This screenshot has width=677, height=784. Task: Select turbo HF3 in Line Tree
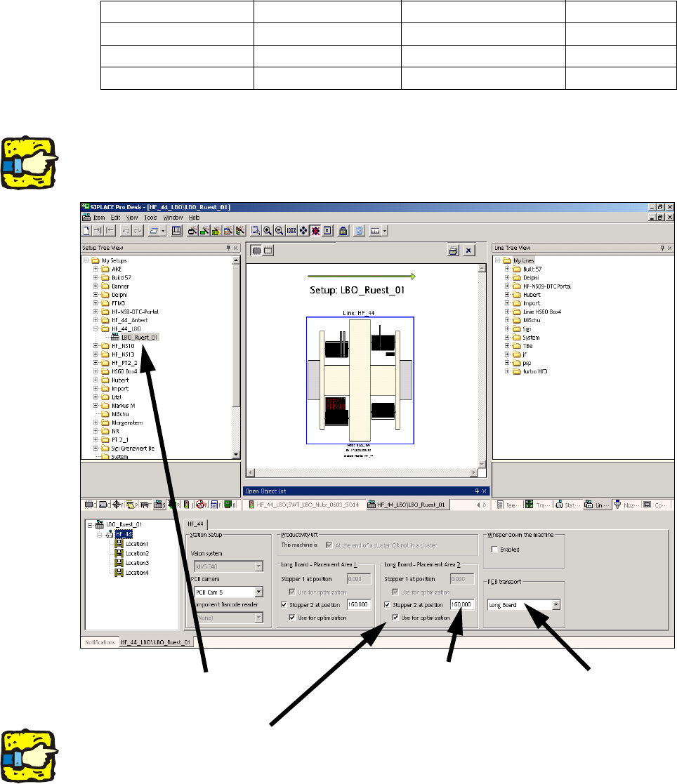(535, 371)
